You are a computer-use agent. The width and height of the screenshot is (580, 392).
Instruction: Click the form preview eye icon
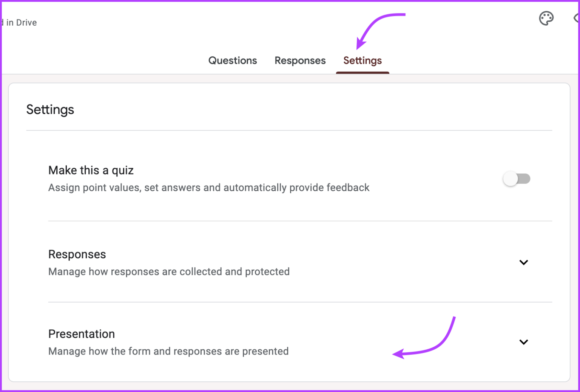pyautogui.click(x=576, y=18)
